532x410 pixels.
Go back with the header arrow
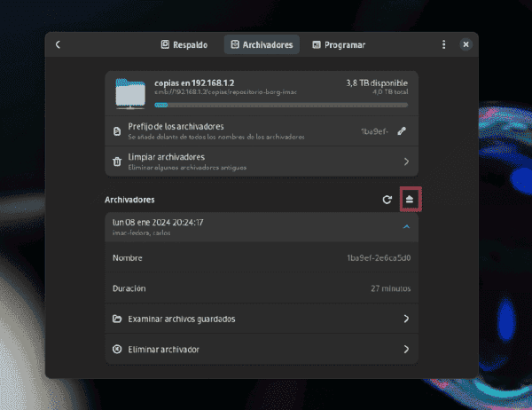tap(58, 44)
